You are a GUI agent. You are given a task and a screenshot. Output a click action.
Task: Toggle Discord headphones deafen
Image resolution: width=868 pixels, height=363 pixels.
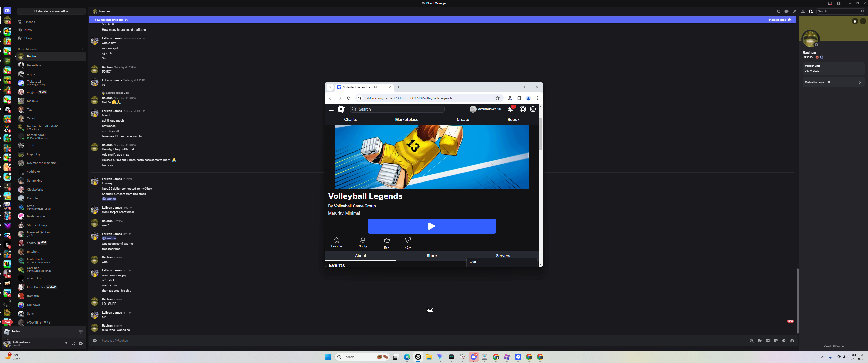tap(73, 344)
